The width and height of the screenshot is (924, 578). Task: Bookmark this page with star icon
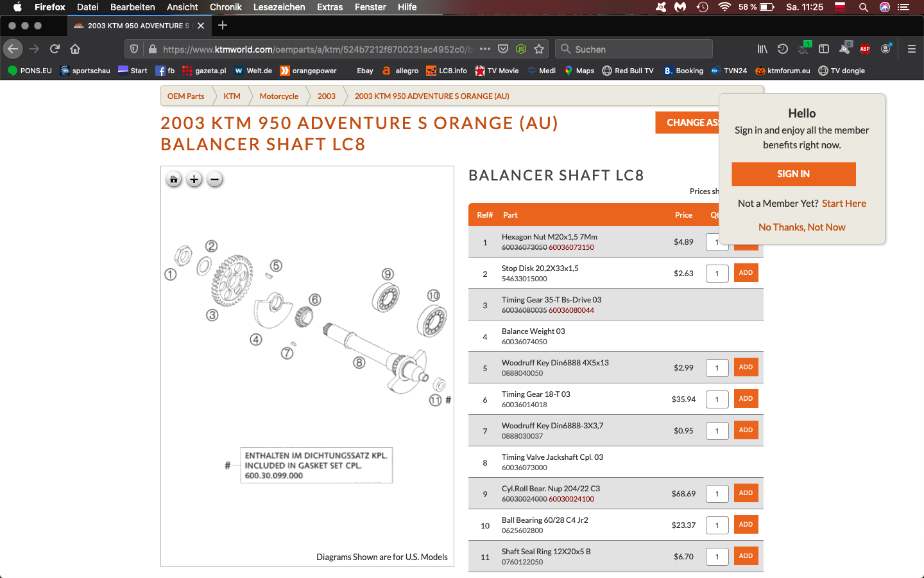(539, 49)
